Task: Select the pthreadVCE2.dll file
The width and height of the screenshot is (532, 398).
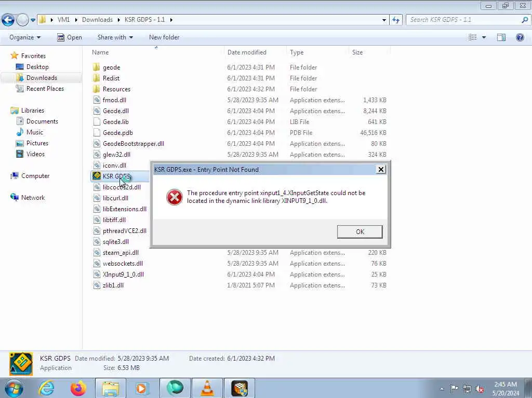Action: click(125, 230)
